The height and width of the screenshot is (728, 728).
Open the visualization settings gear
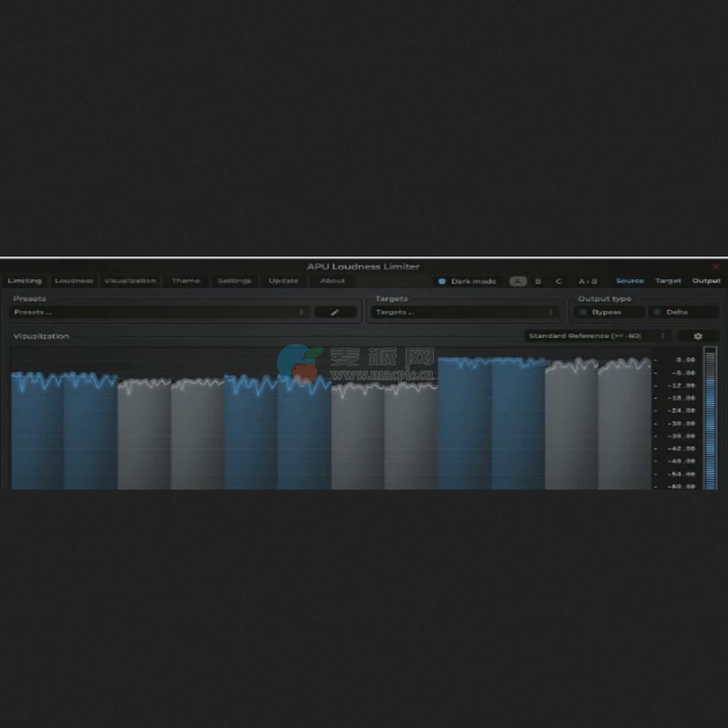point(698,336)
